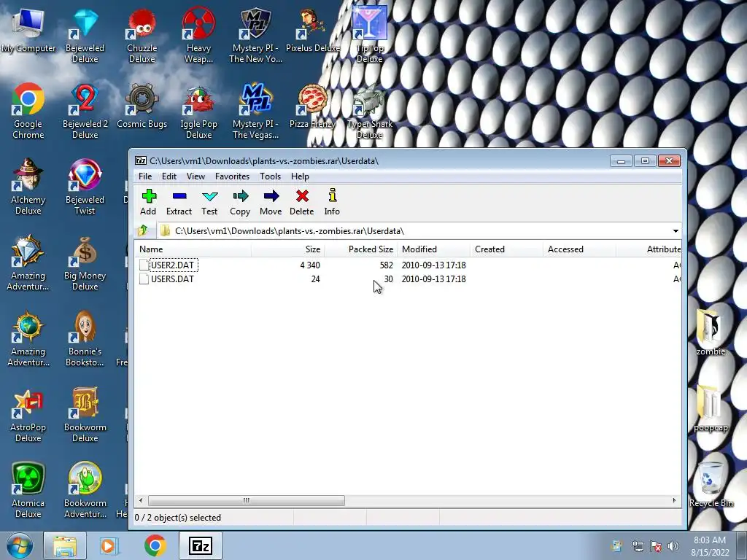Select Pizza Frenzy desktop icon
The height and width of the screenshot is (560, 747).
pyautogui.click(x=312, y=107)
